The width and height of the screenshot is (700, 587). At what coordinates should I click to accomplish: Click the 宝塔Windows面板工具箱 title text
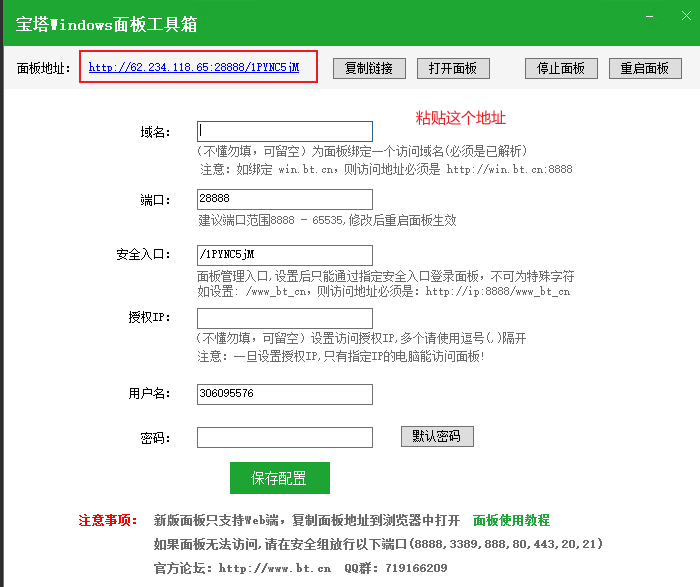pos(106,24)
